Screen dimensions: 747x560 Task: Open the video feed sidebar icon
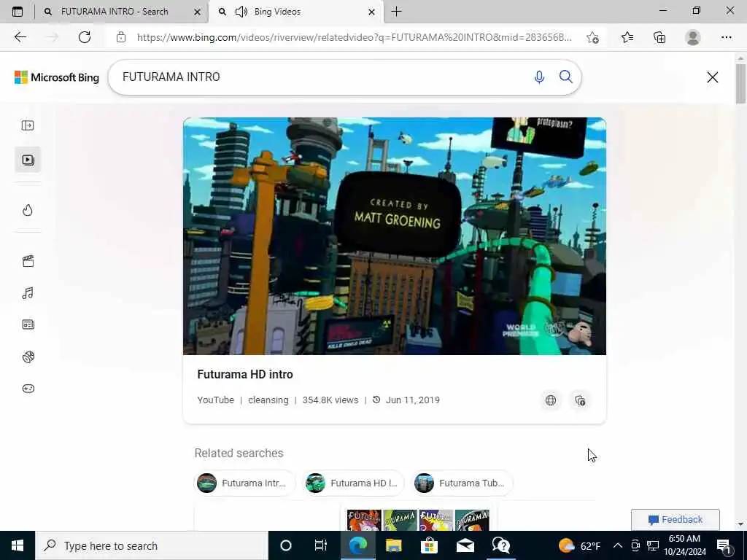pyautogui.click(x=28, y=160)
